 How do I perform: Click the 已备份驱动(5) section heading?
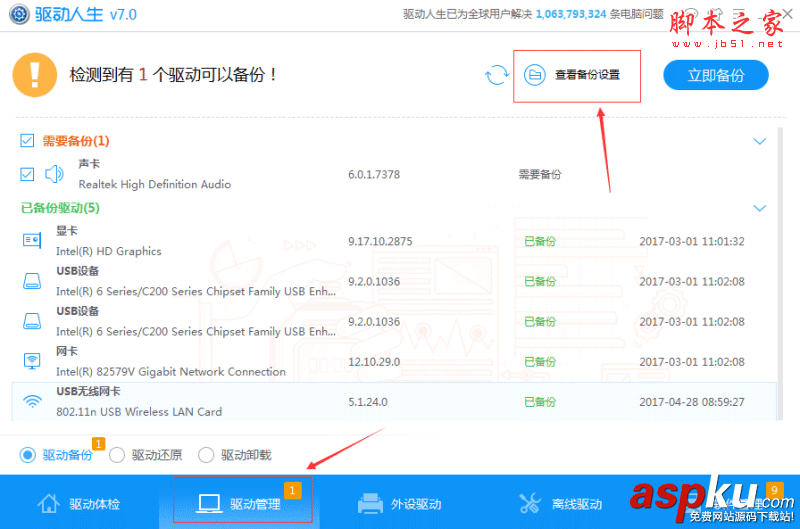(x=60, y=208)
